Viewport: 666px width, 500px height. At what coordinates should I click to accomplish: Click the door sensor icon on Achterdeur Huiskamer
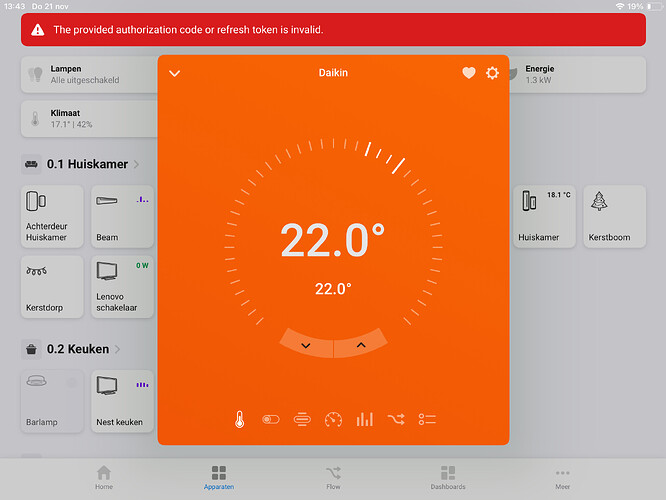[x=36, y=201]
